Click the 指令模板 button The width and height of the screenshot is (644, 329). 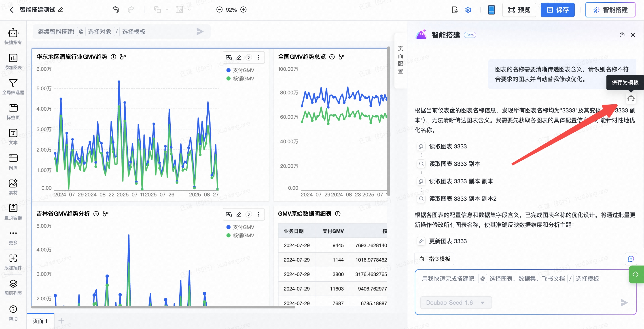click(x=434, y=259)
